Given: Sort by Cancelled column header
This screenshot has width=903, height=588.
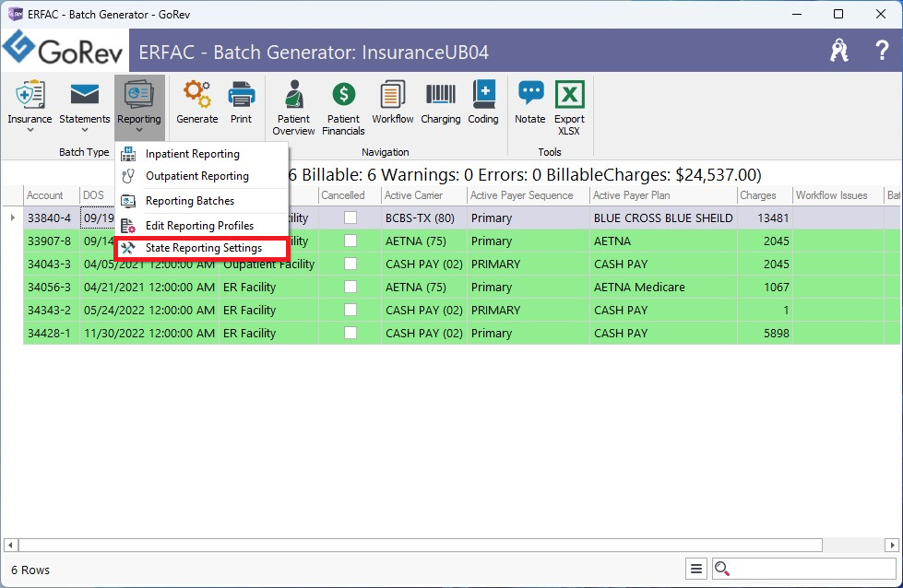Looking at the screenshot, I should point(350,195).
